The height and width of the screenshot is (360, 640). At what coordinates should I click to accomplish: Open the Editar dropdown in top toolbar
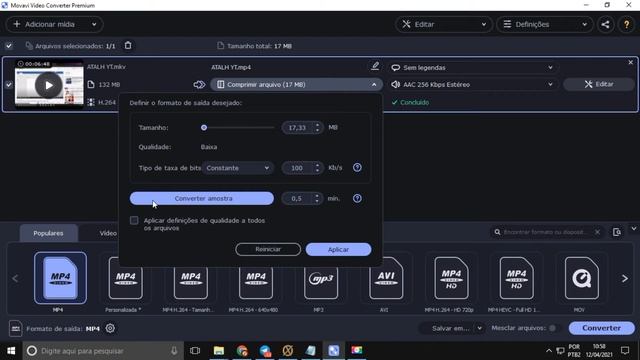coord(444,24)
